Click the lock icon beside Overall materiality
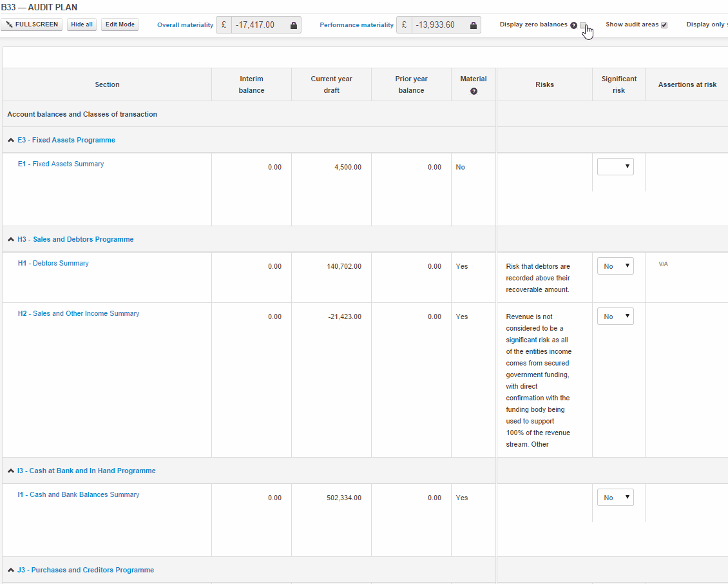728x584 pixels. (293, 24)
